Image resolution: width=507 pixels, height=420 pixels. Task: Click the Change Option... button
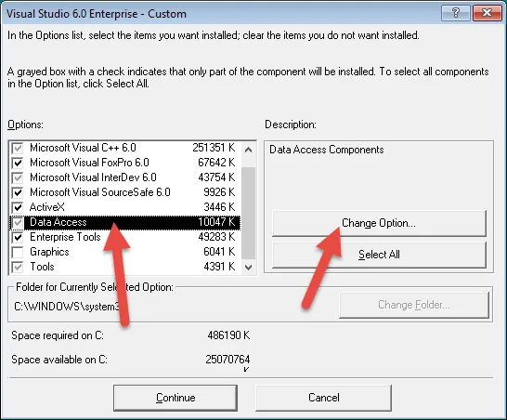click(379, 223)
